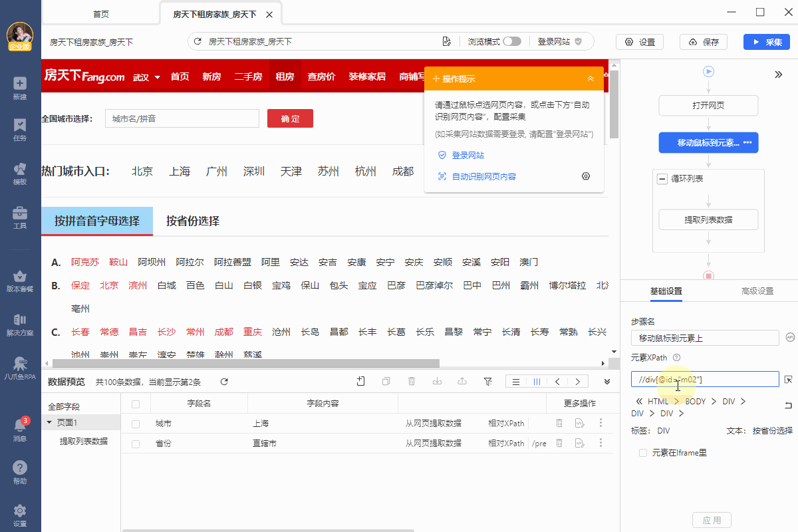Tick the checkbox for 城市 row
The image size is (798, 532).
coord(136,424)
